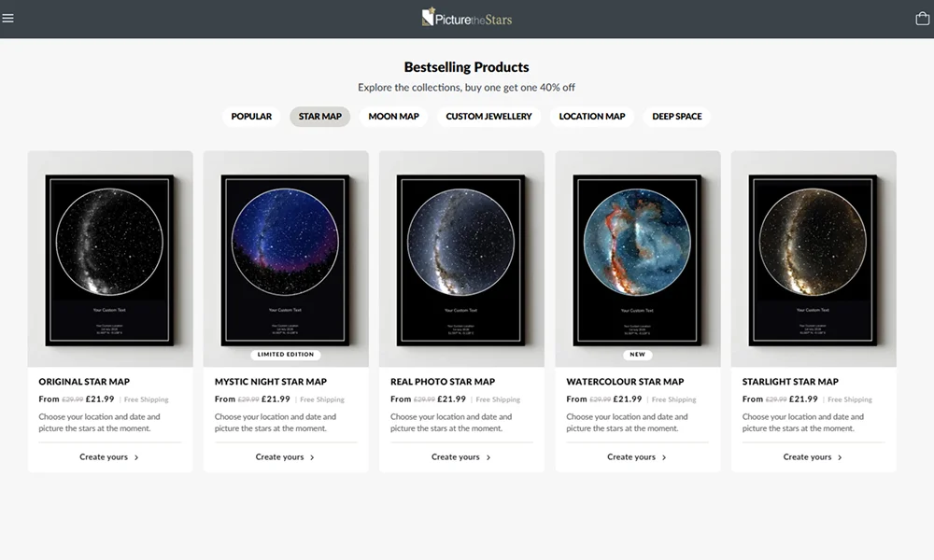Image resolution: width=934 pixels, height=560 pixels.
Task: Open the shopping bag cart icon
Action: (922, 19)
